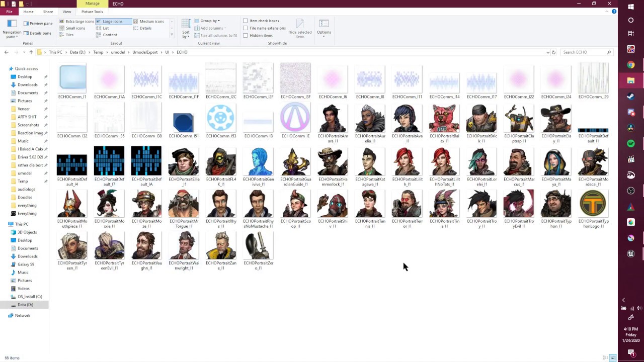Navigate to UmodelExport in breadcrumb

click(x=145, y=52)
